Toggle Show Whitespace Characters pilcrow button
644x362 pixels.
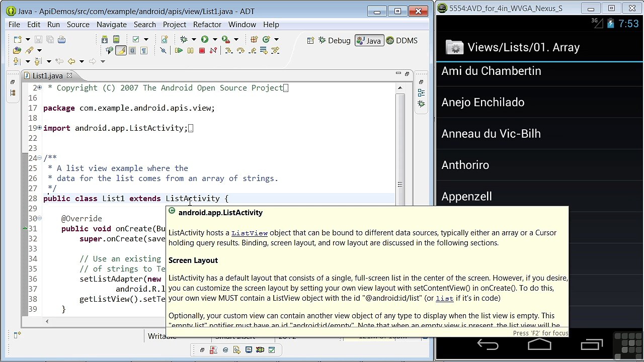coord(144,51)
